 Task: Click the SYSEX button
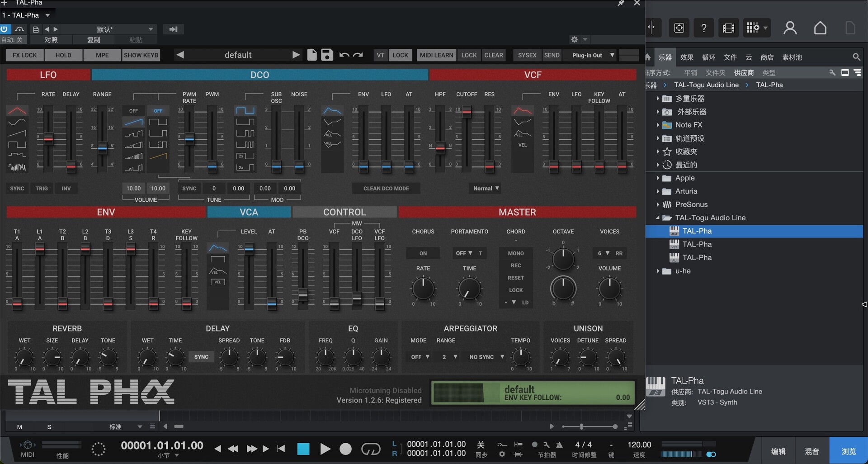tap(527, 55)
